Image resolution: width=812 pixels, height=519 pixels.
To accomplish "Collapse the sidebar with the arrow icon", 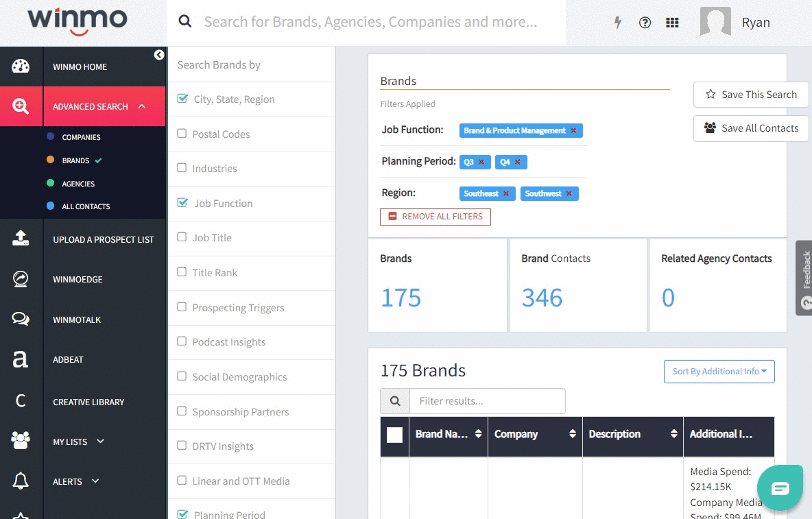I will pos(159,55).
